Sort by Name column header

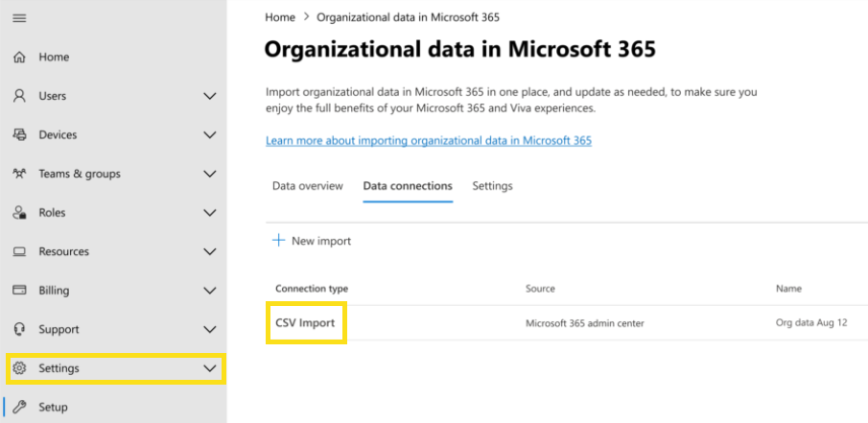click(788, 289)
